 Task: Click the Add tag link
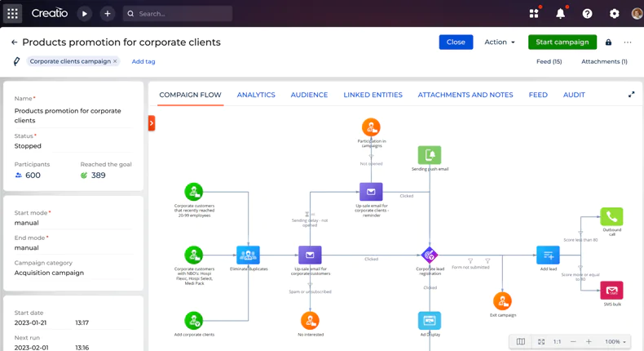click(143, 61)
